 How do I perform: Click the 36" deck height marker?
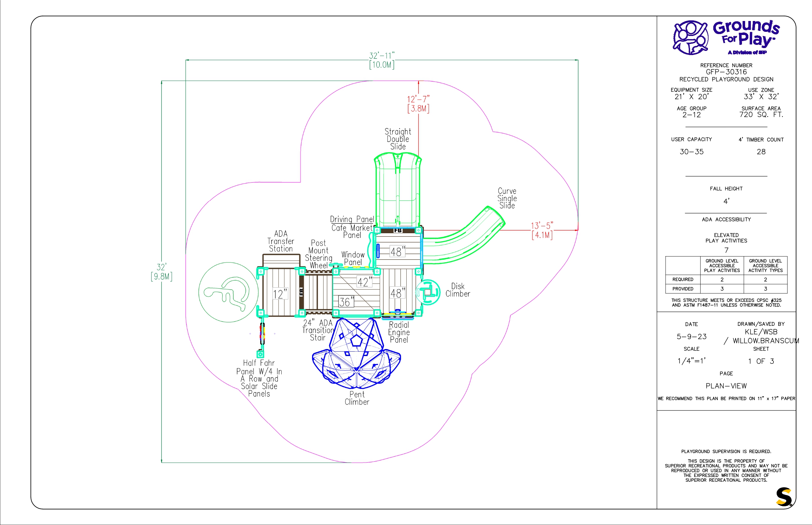pos(346,302)
